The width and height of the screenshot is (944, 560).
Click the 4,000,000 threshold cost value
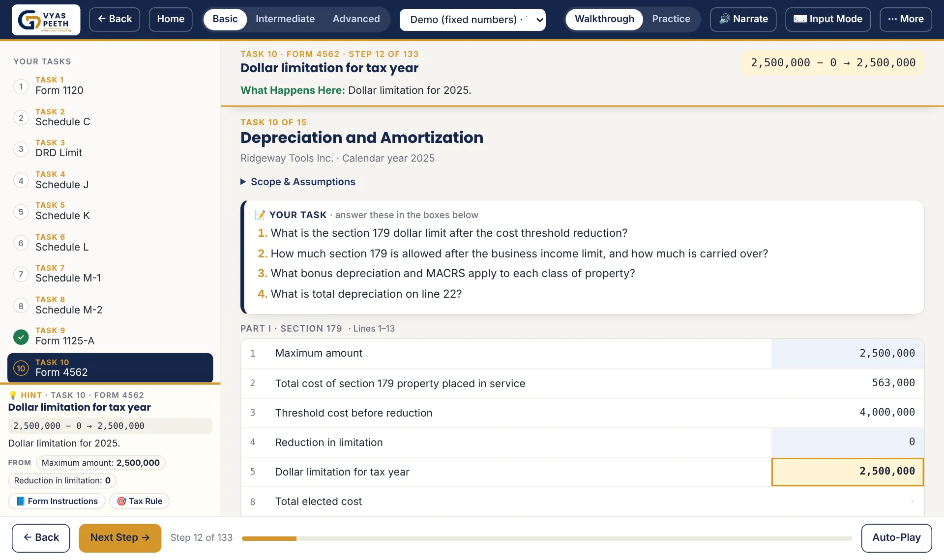pos(887,412)
